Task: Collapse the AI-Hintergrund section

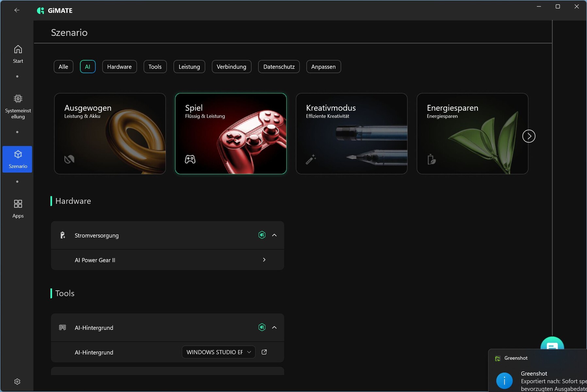Action: (x=274, y=327)
